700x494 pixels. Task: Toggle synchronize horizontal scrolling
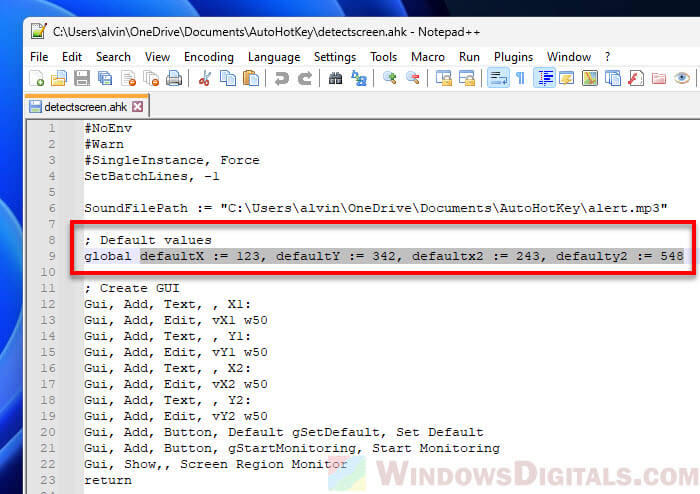467,79
